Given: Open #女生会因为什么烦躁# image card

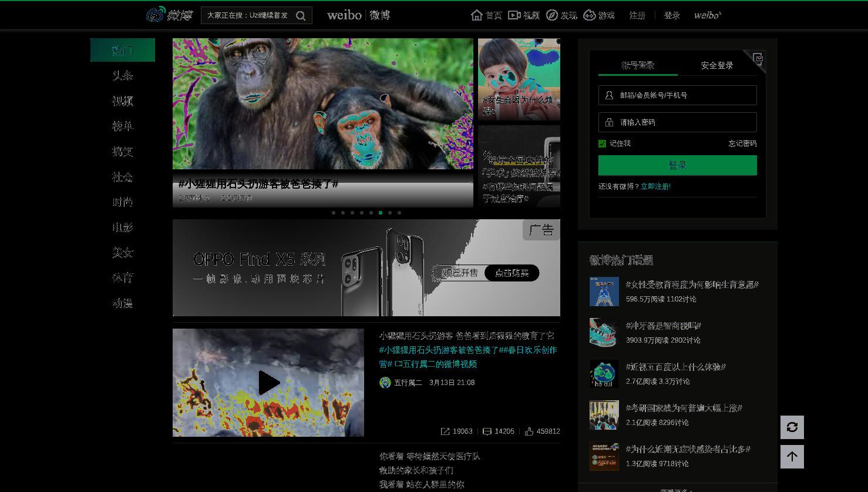Looking at the screenshot, I should (519, 79).
